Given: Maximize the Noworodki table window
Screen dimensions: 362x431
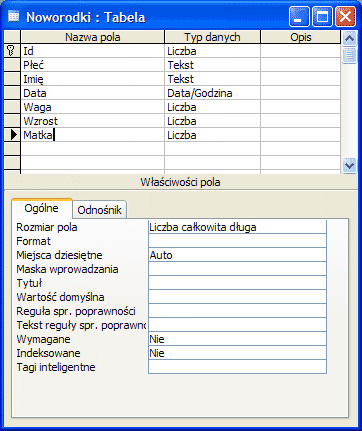Looking at the screenshot, I should (322, 16).
